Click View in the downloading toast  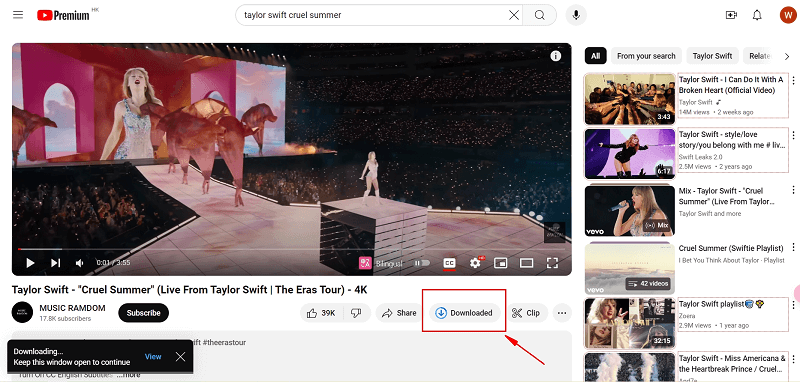coord(153,356)
